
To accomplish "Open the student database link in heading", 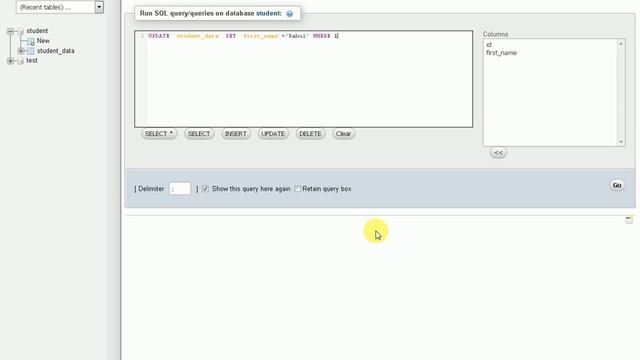I will (269, 13).
